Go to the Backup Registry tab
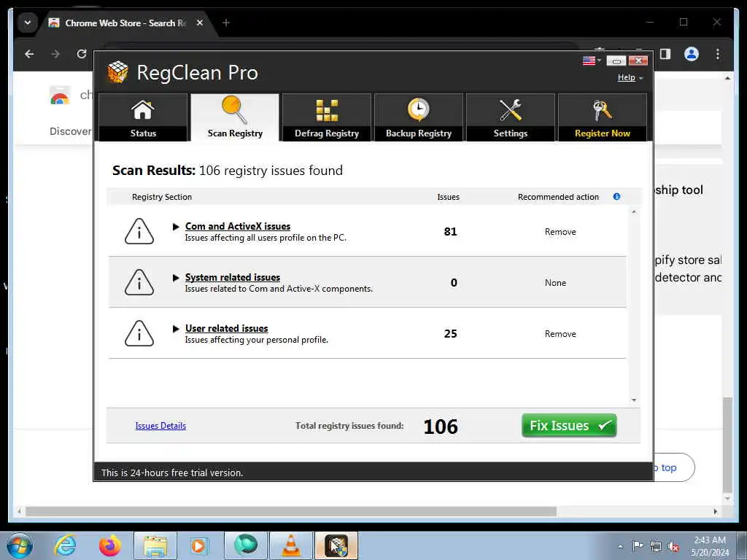The height and width of the screenshot is (560, 747). (418, 117)
